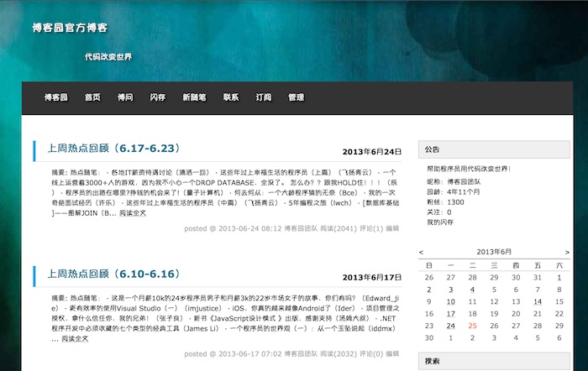The width and height of the screenshot is (588, 371).
Task: Open post 上周热点回顾（6.10-6.16）
Action: pos(115,274)
